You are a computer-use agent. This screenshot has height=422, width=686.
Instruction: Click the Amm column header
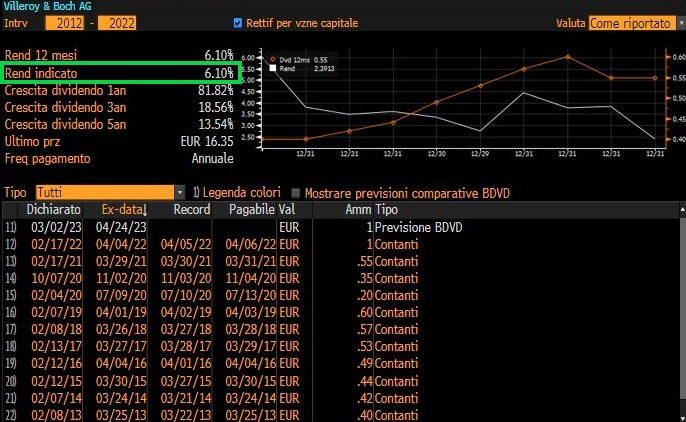(x=358, y=209)
